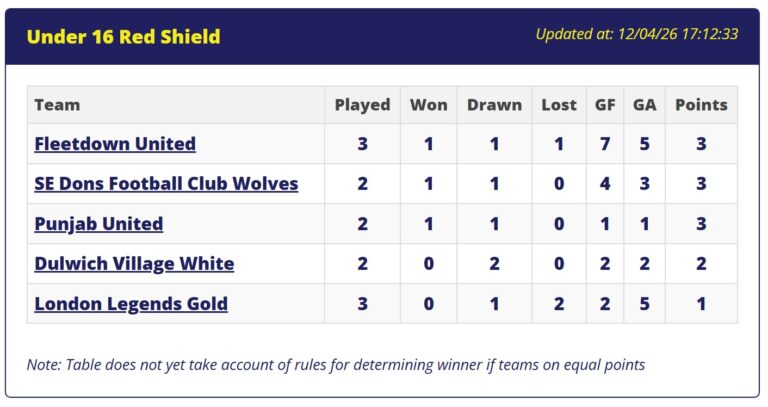Click the Updated at timestamp text
The image size is (768, 407).
[x=636, y=34]
